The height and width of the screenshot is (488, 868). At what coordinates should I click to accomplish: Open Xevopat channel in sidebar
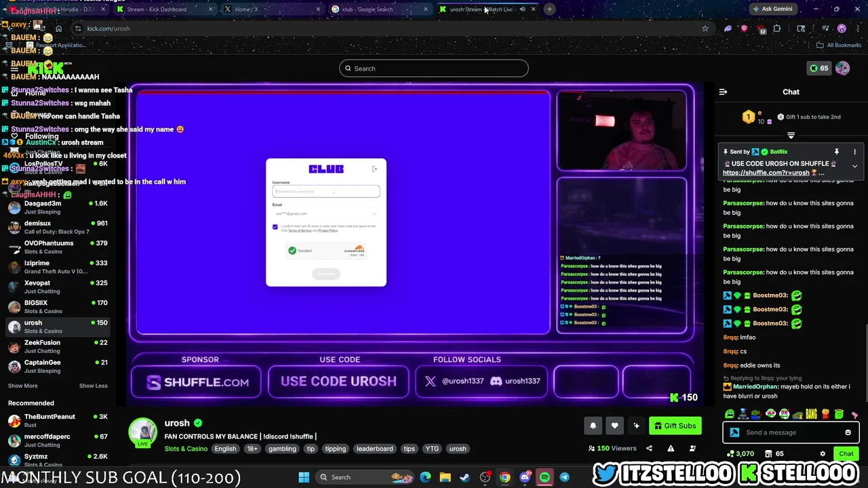(x=57, y=287)
